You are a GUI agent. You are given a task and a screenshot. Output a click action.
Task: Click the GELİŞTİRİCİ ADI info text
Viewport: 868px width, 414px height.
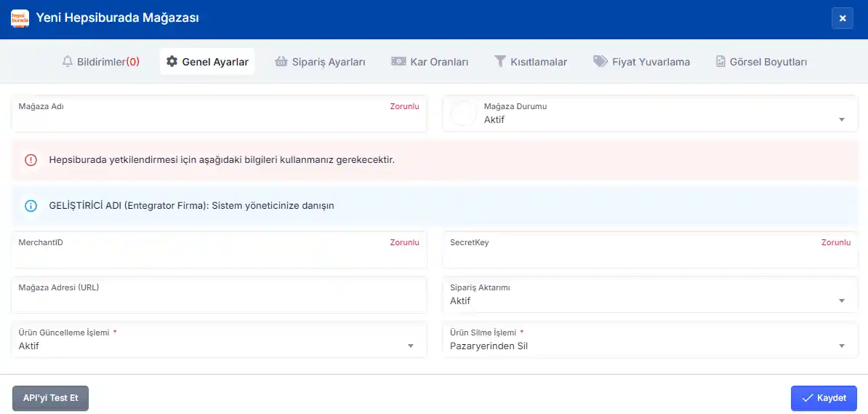click(x=191, y=206)
